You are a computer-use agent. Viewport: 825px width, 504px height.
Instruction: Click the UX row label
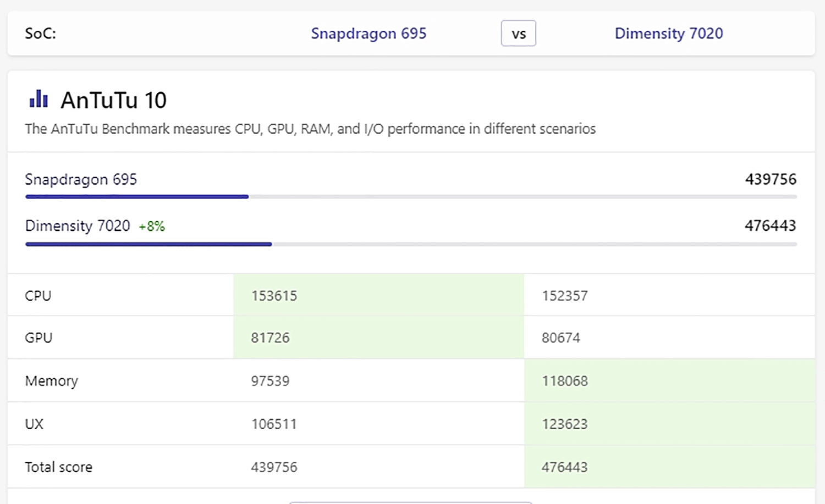point(34,424)
